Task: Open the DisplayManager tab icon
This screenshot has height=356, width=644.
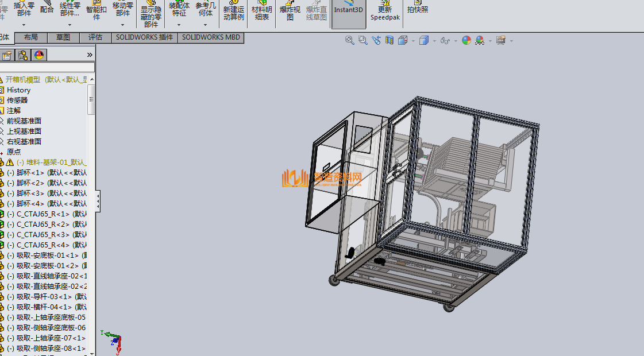Action: tap(39, 55)
